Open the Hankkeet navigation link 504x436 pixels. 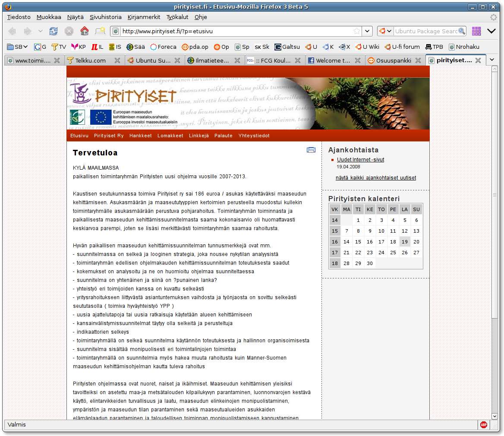pyautogui.click(x=141, y=136)
